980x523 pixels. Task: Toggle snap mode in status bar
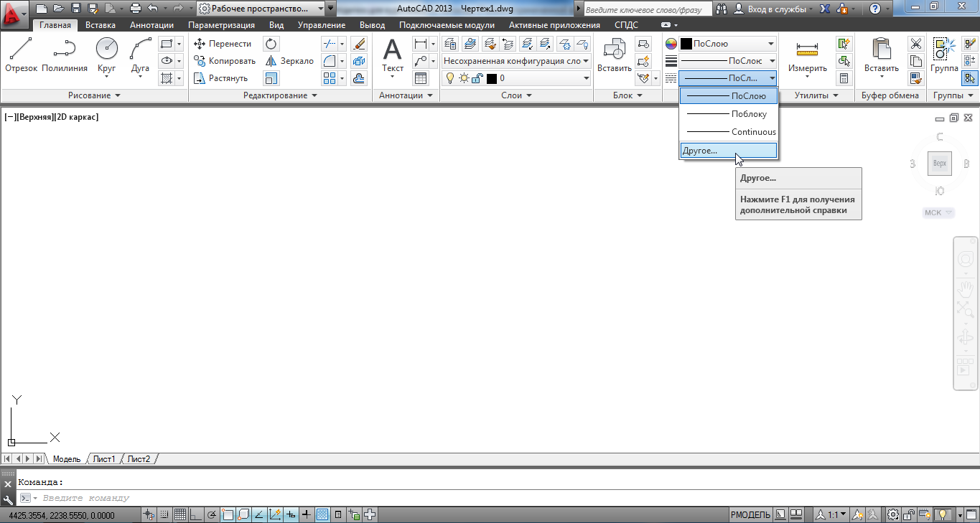coord(165,514)
